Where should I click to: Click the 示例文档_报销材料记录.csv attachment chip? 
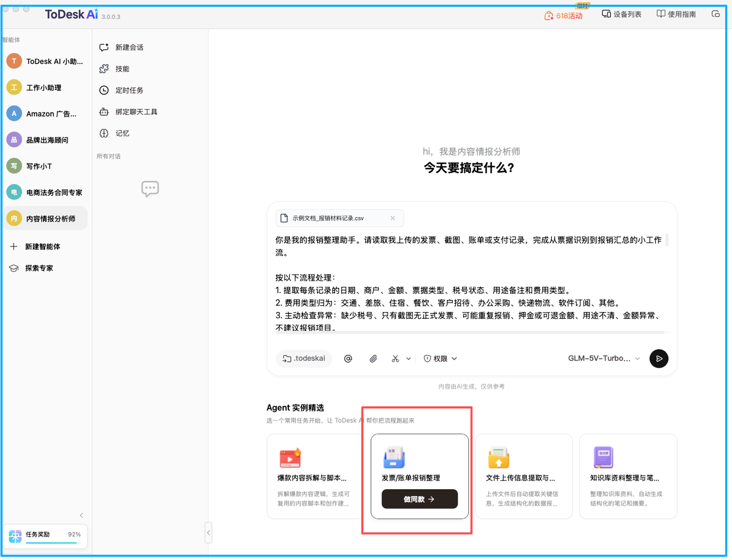(340, 218)
